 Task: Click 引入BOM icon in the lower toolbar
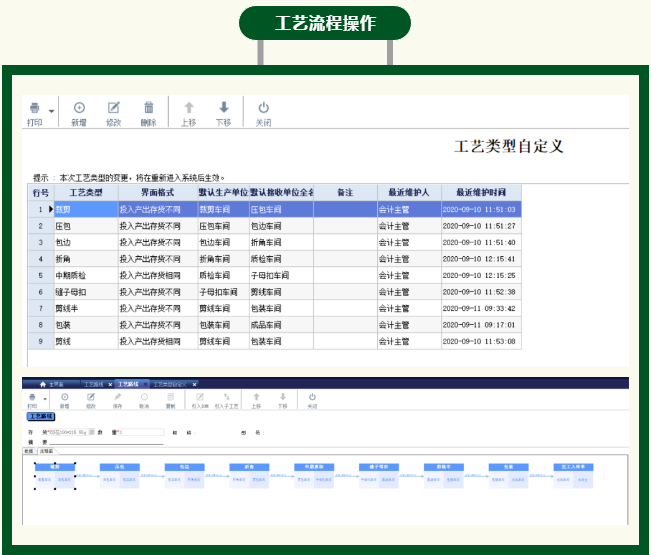point(200,397)
